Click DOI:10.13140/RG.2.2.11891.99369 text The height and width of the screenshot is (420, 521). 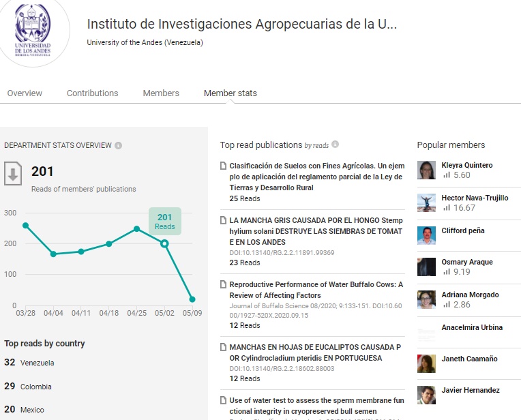[282, 253]
